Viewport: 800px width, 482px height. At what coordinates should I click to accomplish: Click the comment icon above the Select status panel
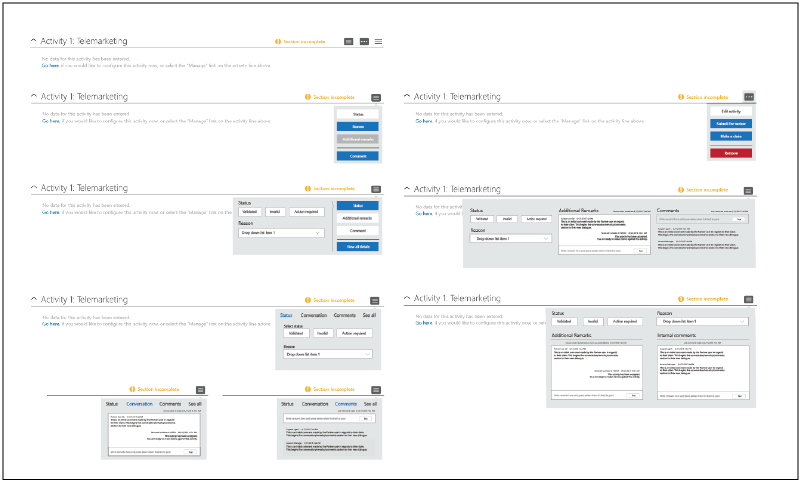tap(376, 300)
